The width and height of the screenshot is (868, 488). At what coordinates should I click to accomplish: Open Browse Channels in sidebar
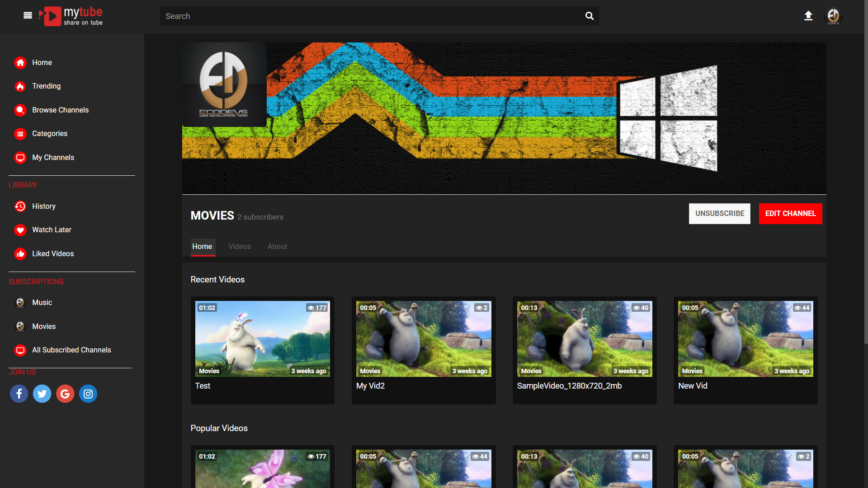[60, 110]
